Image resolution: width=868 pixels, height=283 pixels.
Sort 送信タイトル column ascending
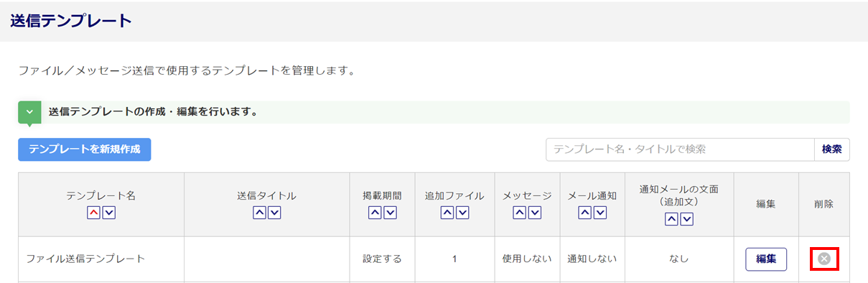[x=259, y=213]
